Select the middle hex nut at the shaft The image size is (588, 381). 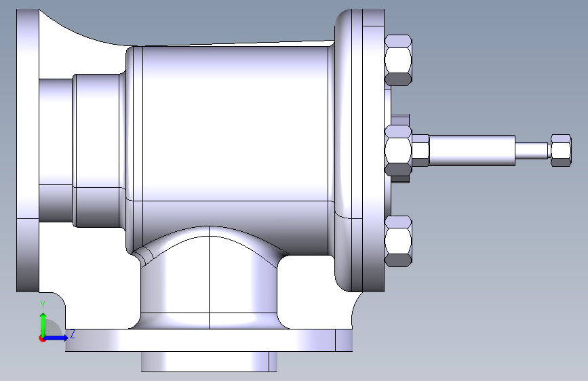(x=398, y=151)
